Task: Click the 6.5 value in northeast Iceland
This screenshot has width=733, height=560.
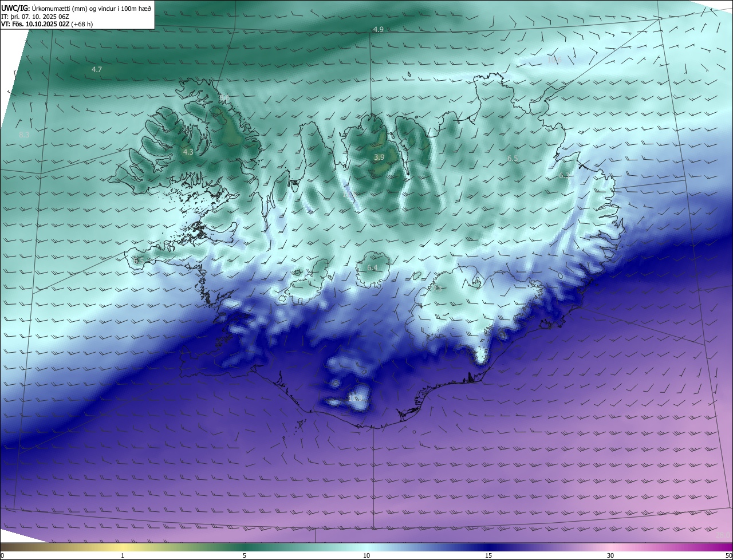Action: (513, 159)
